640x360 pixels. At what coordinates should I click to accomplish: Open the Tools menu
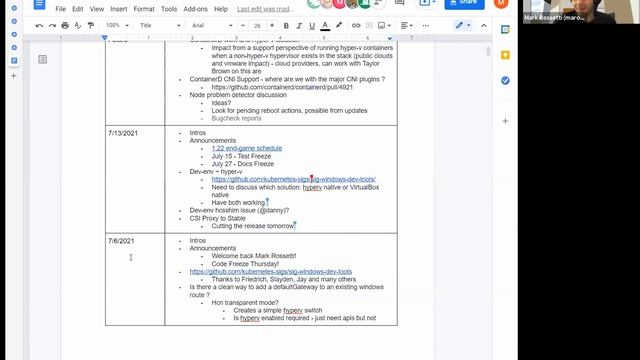point(169,9)
